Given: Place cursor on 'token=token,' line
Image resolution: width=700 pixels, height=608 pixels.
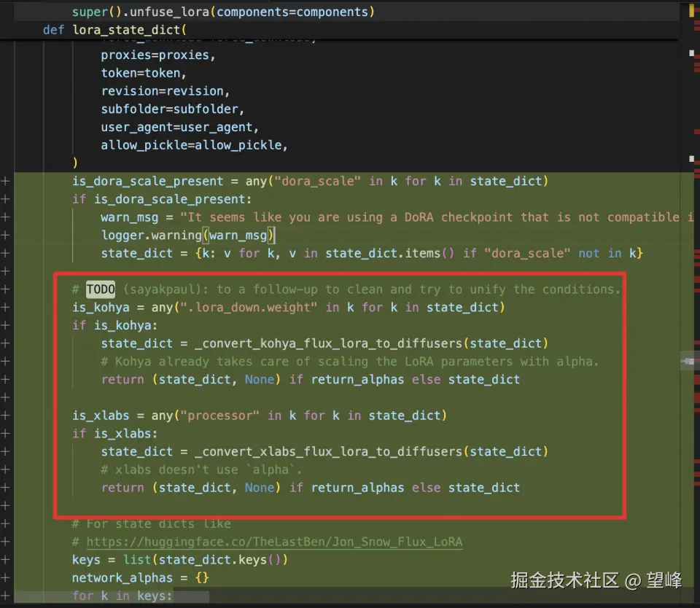Looking at the screenshot, I should tap(144, 73).
